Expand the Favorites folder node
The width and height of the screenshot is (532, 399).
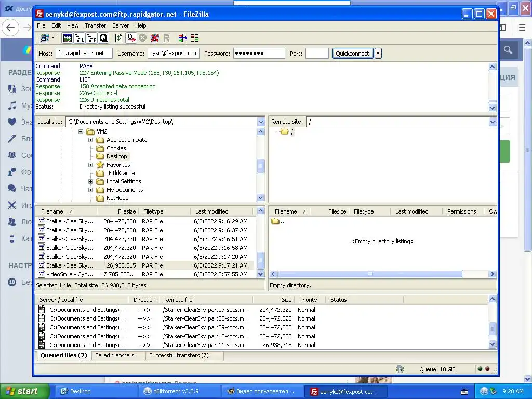click(90, 165)
